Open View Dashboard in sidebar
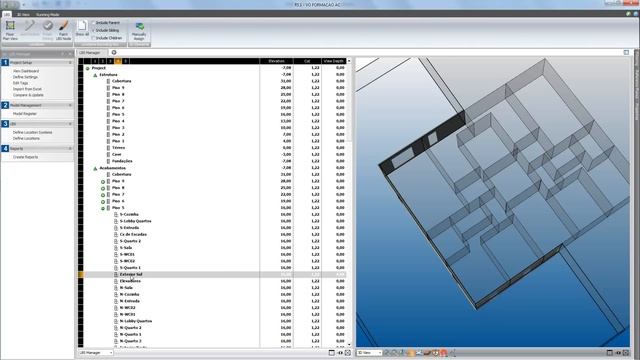640x360 pixels. [x=26, y=71]
